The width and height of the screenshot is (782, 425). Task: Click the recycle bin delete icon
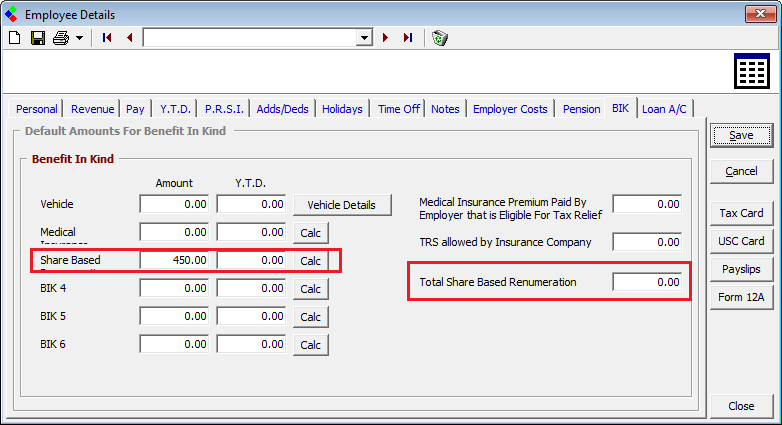point(439,38)
